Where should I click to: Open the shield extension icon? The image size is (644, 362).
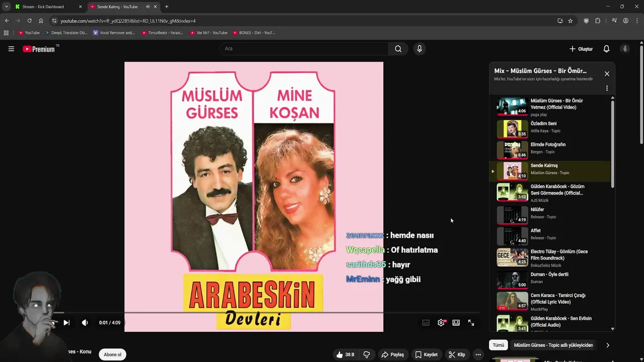(586, 21)
